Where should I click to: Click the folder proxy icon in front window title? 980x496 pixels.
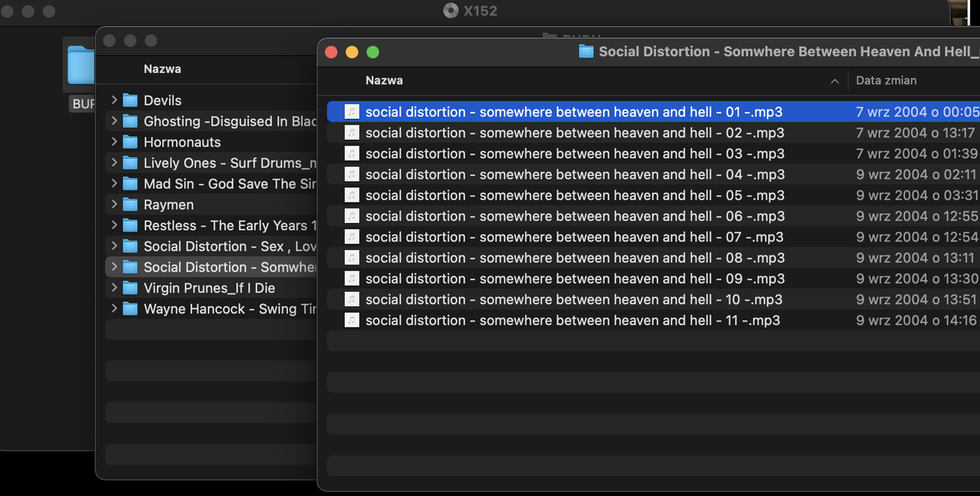[x=586, y=51]
